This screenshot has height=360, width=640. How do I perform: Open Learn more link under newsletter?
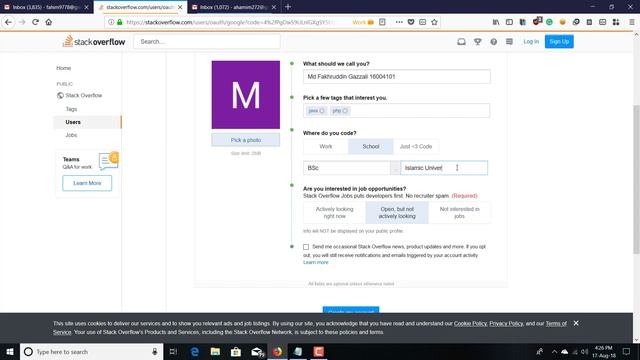pyautogui.click(x=316, y=262)
